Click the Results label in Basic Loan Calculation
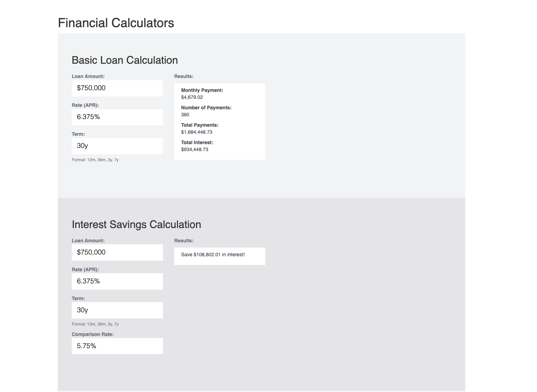Screen dimensions: 537x392 (184, 76)
